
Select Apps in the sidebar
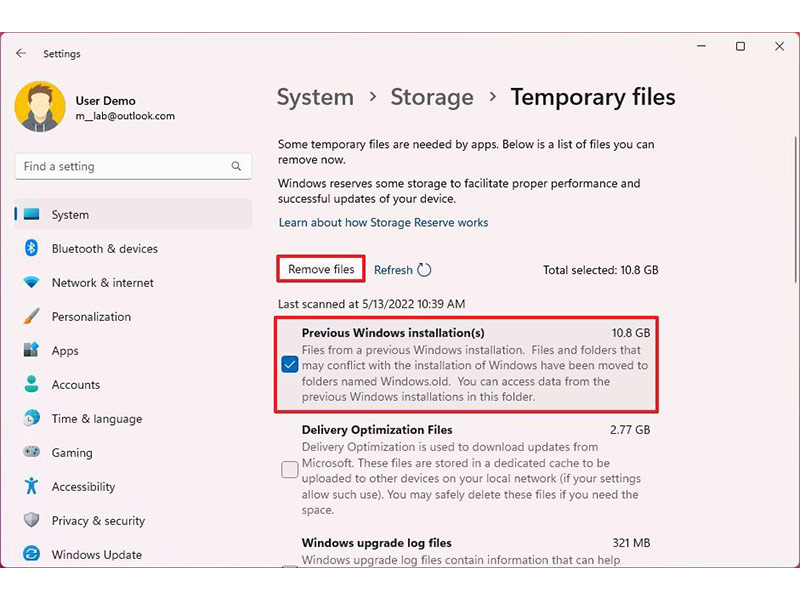[x=134, y=351]
